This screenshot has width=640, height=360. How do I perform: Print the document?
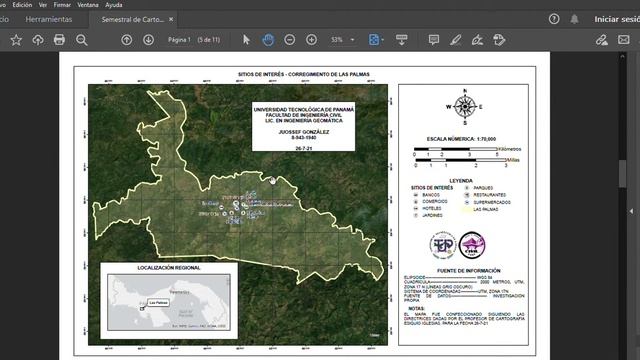coord(59,40)
